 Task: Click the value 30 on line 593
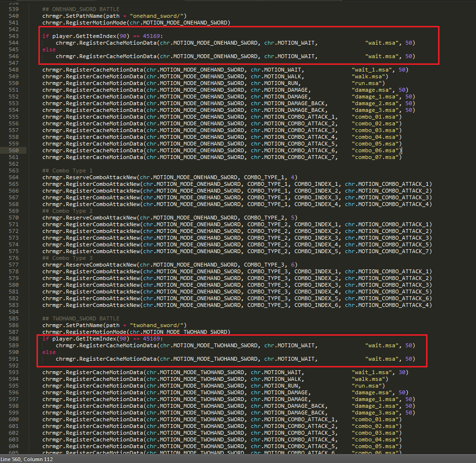pos(402,373)
